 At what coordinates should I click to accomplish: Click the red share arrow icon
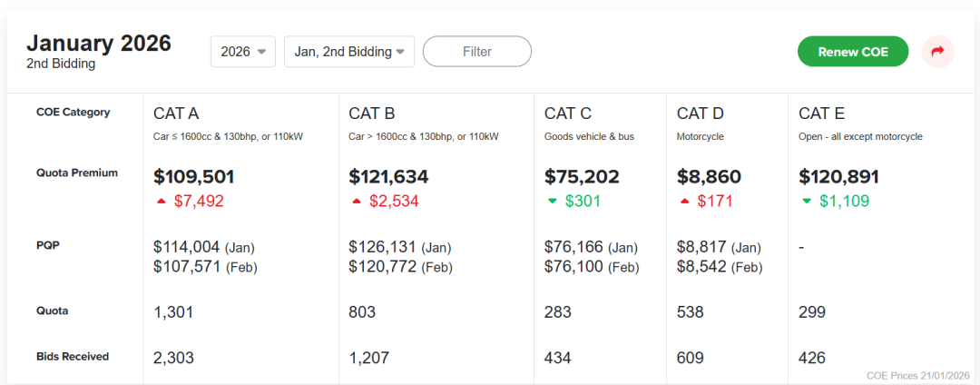(937, 52)
